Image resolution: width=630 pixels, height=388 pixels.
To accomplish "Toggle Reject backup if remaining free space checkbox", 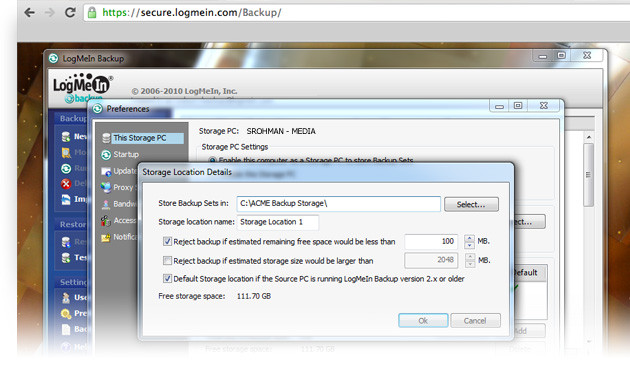I will click(x=167, y=241).
